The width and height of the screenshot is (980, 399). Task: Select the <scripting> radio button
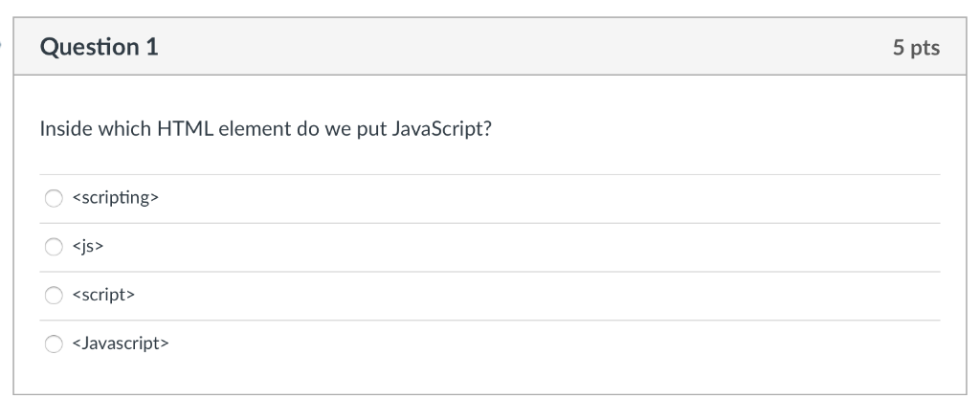54,199
